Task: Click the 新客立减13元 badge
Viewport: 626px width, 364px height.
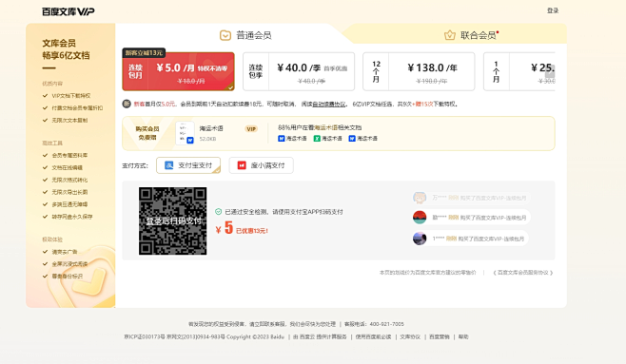Action: tap(144, 52)
